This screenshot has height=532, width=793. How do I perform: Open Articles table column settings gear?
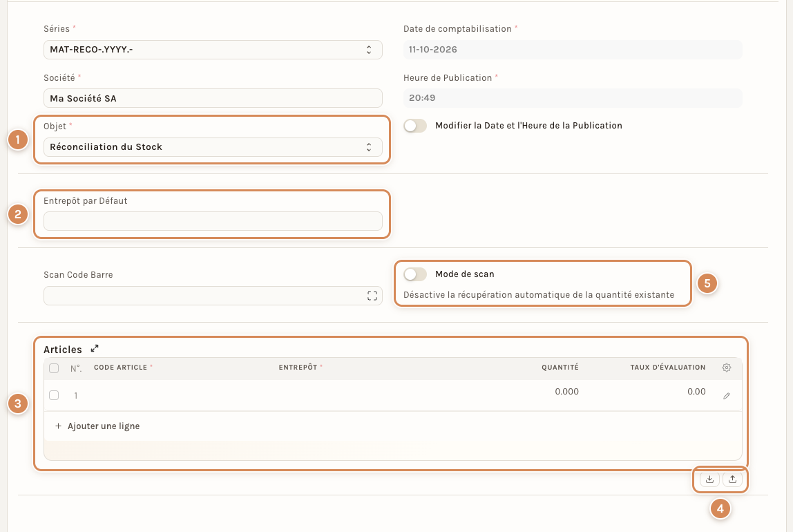[x=726, y=368]
